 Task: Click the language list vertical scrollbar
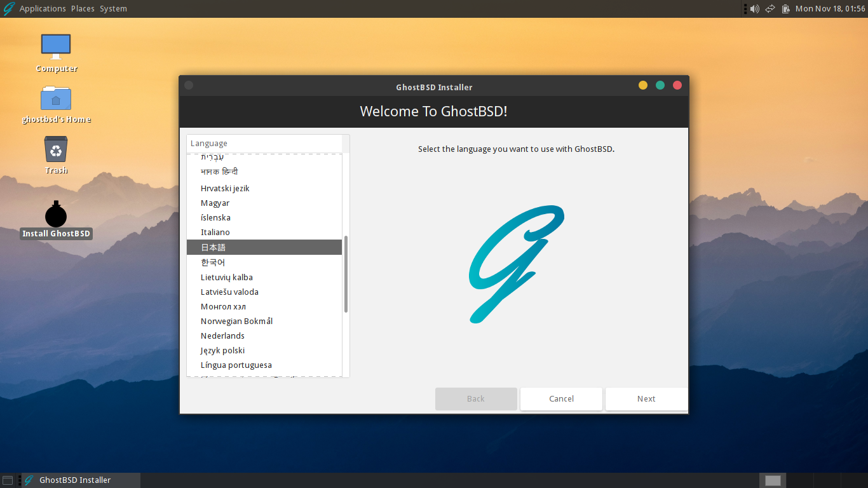click(x=346, y=274)
